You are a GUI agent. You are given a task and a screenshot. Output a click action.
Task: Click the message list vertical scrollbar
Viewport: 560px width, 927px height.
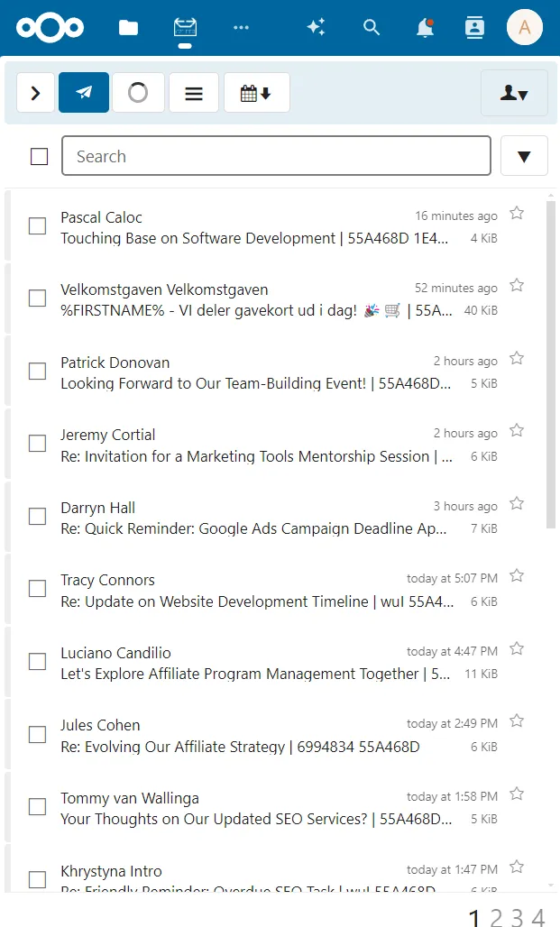pos(551,364)
